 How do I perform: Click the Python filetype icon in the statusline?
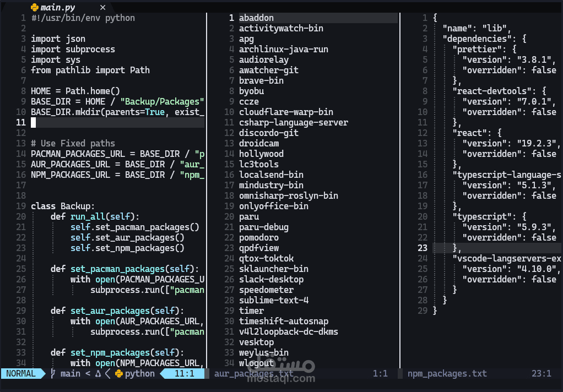click(x=119, y=374)
